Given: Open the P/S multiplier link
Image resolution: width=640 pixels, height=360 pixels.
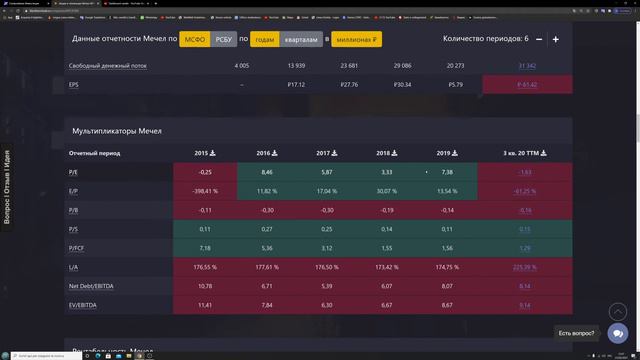Looking at the screenshot, I should click(x=73, y=229).
